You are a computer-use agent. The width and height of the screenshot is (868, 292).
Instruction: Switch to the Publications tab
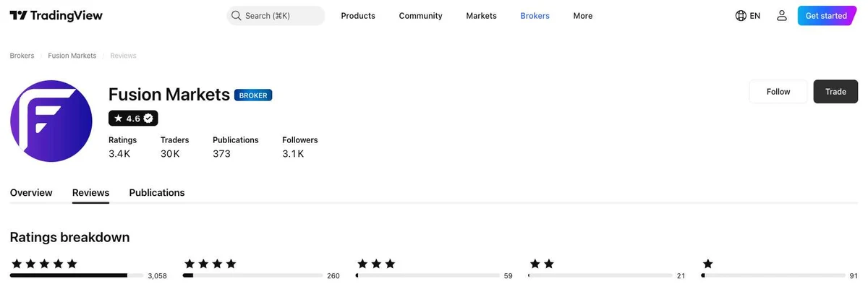click(157, 193)
